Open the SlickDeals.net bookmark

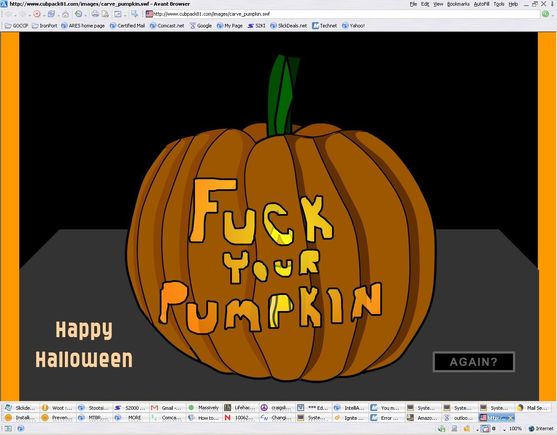[x=289, y=26]
